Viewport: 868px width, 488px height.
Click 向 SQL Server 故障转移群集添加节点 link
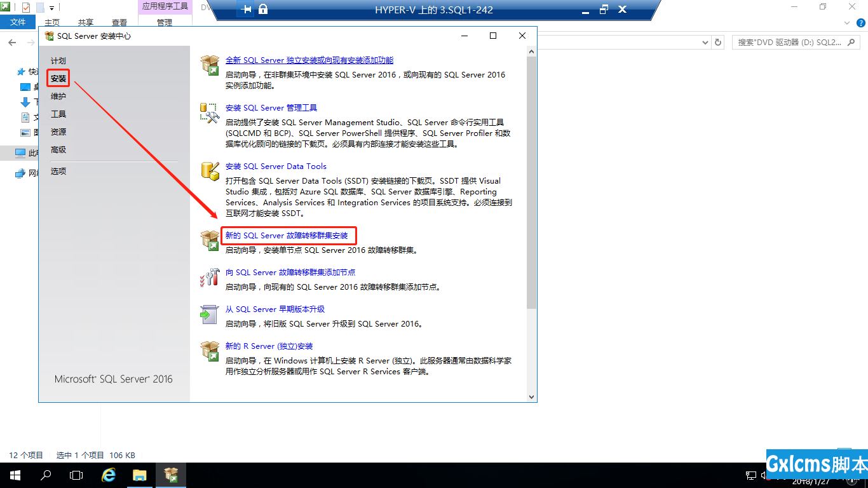pos(290,273)
